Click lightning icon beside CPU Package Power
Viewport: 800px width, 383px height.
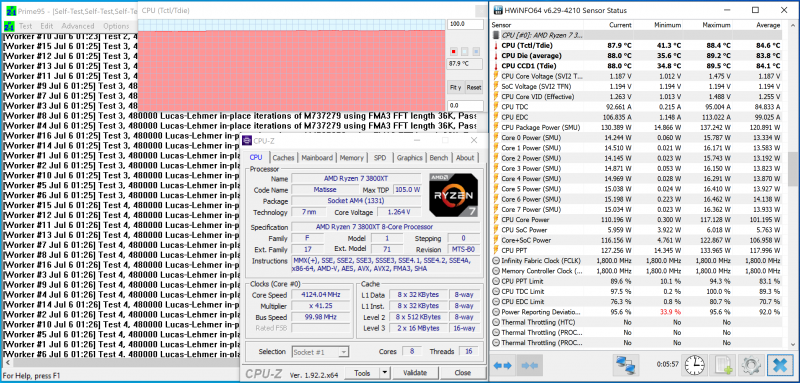[x=496, y=127]
